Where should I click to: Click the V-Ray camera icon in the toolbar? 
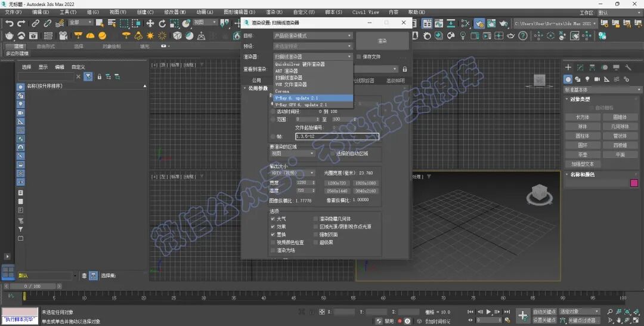[x=63, y=36]
